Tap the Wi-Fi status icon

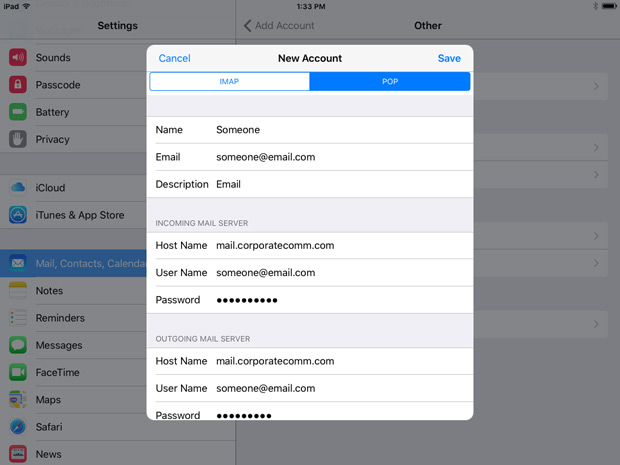(x=26, y=6)
